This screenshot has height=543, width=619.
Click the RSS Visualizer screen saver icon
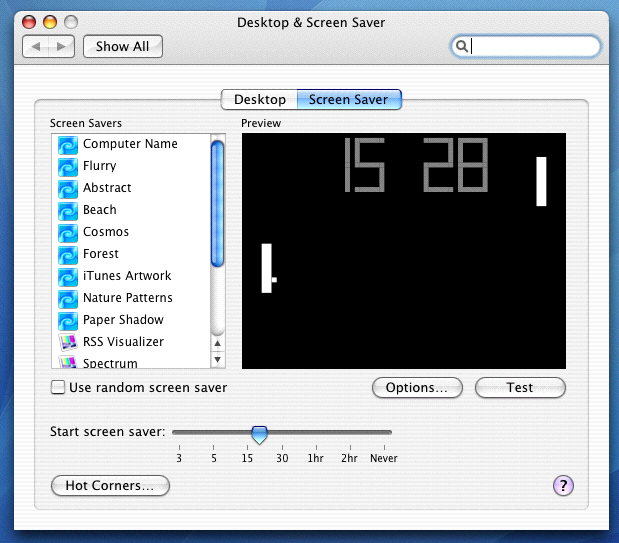(68, 342)
